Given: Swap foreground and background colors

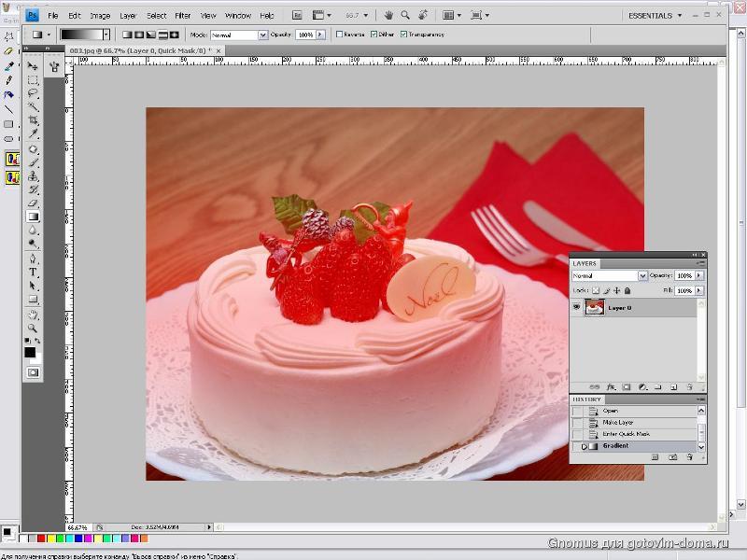Looking at the screenshot, I should [37, 341].
